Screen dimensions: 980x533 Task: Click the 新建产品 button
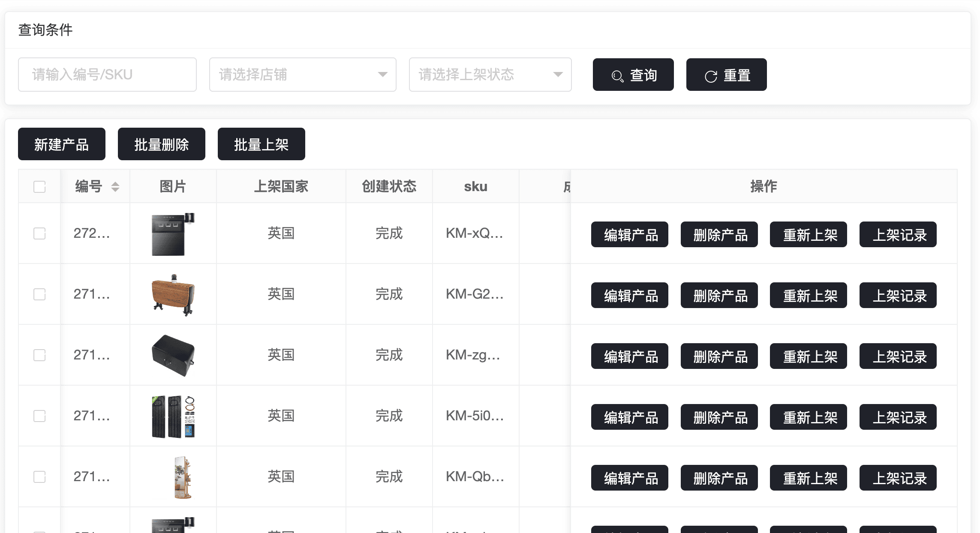click(61, 144)
